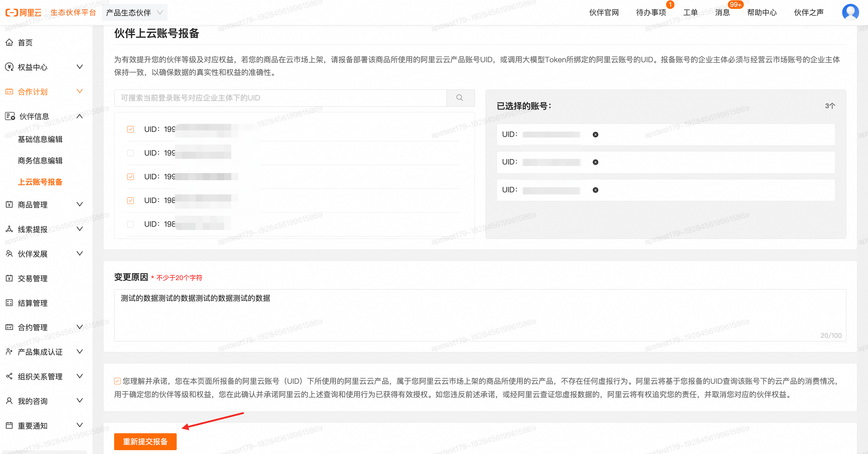Expand the 组织关系管理 menu chevron
Image resolution: width=868 pixels, height=454 pixels.
pyautogui.click(x=80, y=376)
